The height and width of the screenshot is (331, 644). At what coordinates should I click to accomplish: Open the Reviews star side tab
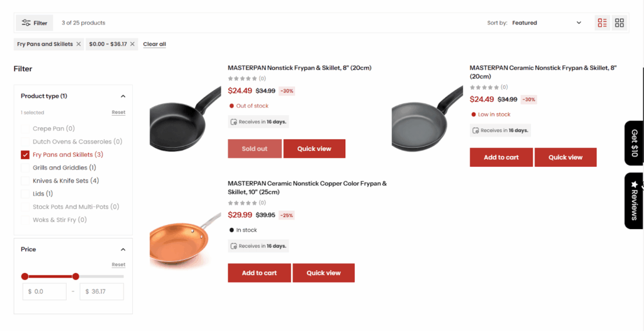633,201
